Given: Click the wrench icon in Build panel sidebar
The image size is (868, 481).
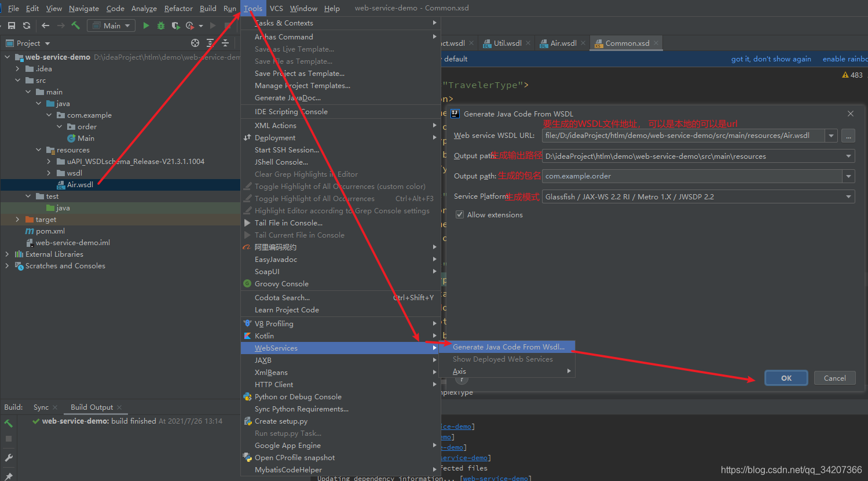Looking at the screenshot, I should pyautogui.click(x=9, y=458).
